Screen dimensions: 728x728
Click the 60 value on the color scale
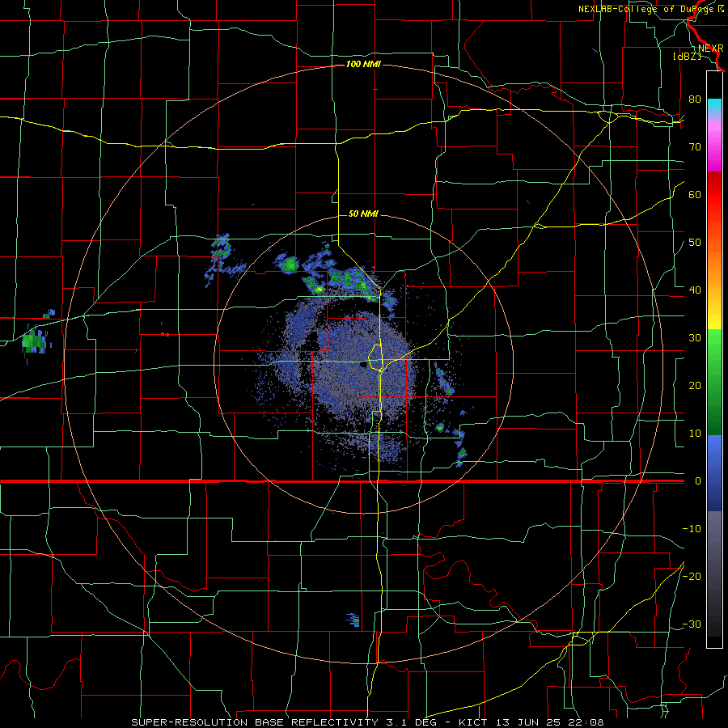[695, 194]
